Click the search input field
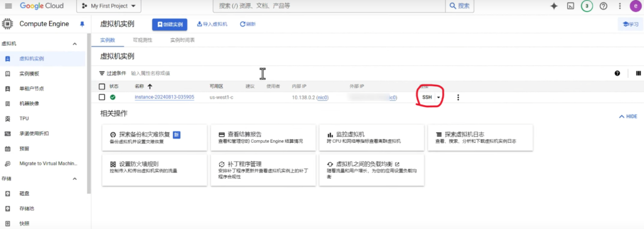 pos(329,6)
